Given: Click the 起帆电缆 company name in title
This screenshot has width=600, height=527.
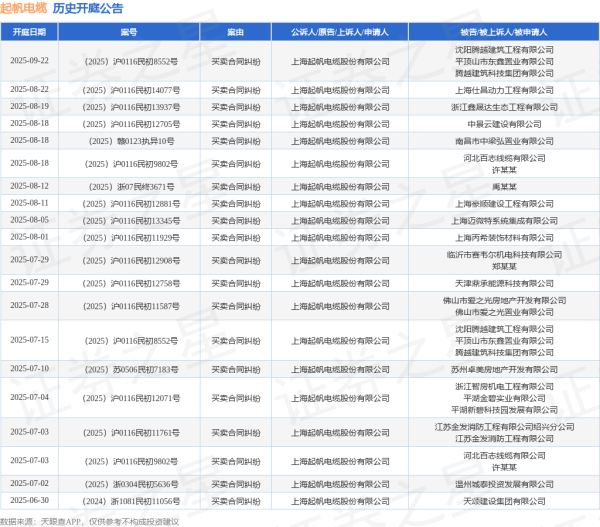Looking at the screenshot, I should point(23,9).
